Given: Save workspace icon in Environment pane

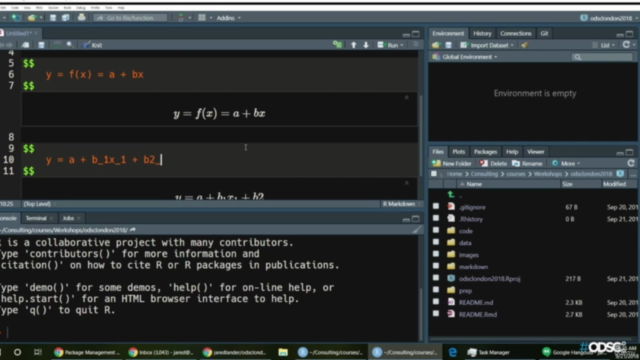Looking at the screenshot, I should pos(448,45).
